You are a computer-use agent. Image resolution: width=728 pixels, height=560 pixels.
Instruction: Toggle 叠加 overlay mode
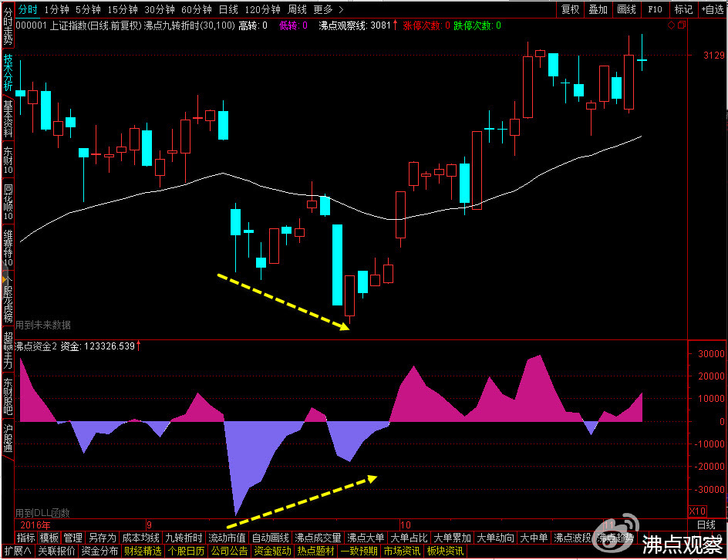[x=598, y=9]
